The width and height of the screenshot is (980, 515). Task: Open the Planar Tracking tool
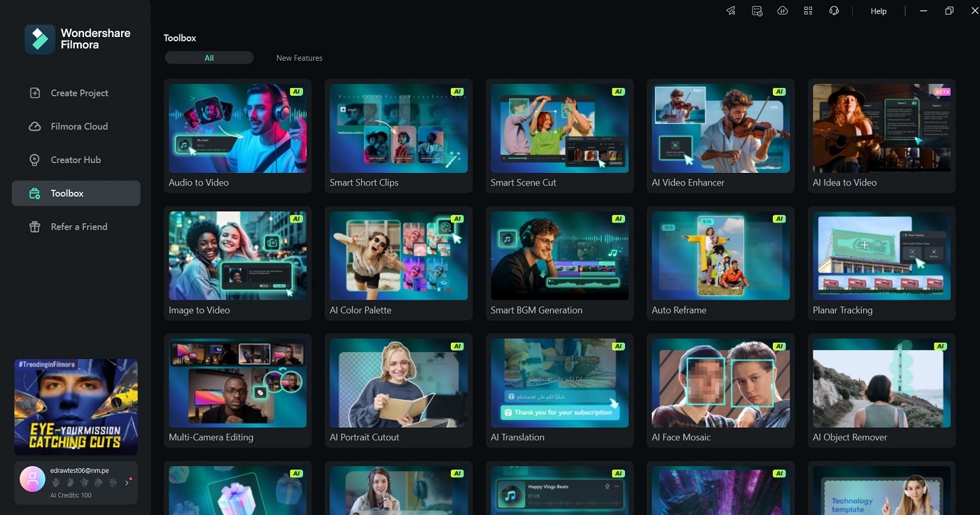click(x=881, y=264)
